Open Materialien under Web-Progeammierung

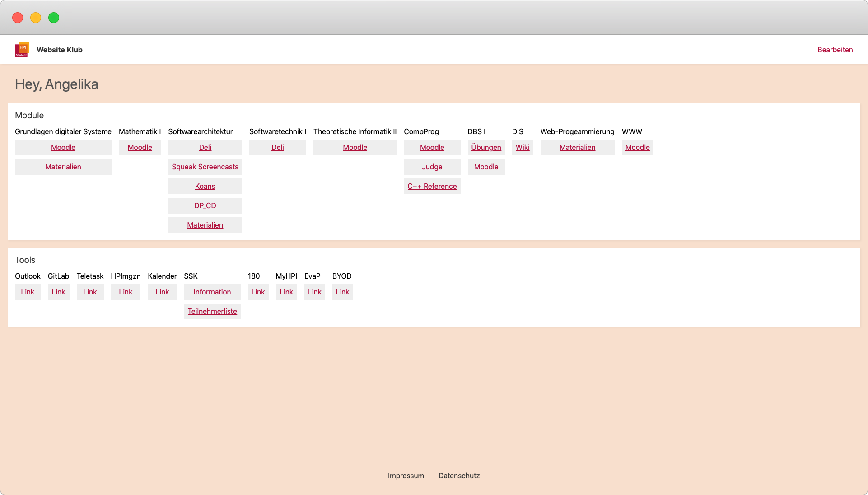pyautogui.click(x=577, y=147)
